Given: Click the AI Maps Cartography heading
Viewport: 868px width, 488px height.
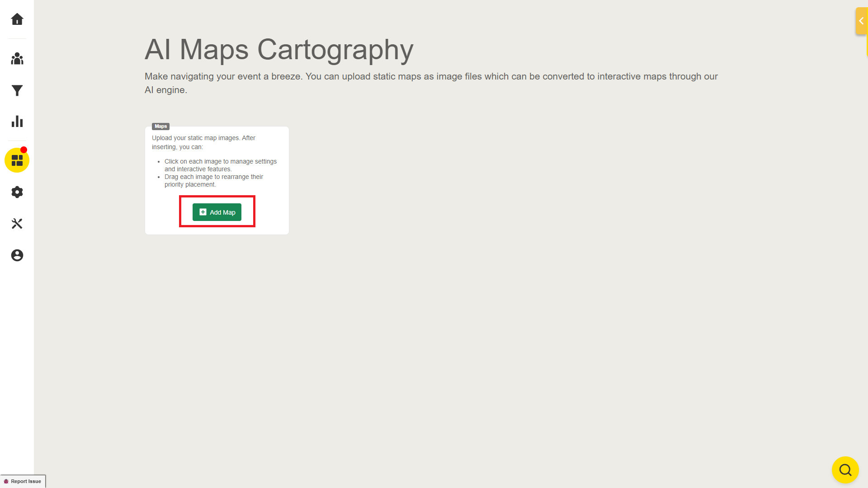Looking at the screenshot, I should click(278, 49).
